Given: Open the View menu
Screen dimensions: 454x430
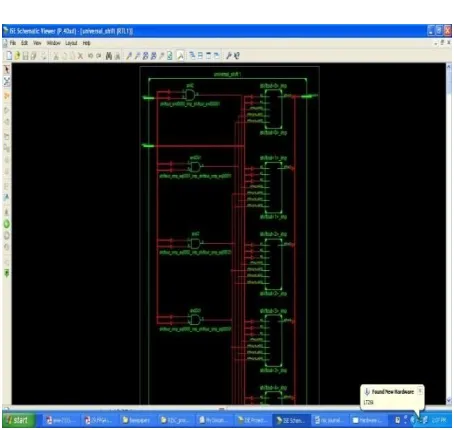Looking at the screenshot, I should (x=37, y=43).
